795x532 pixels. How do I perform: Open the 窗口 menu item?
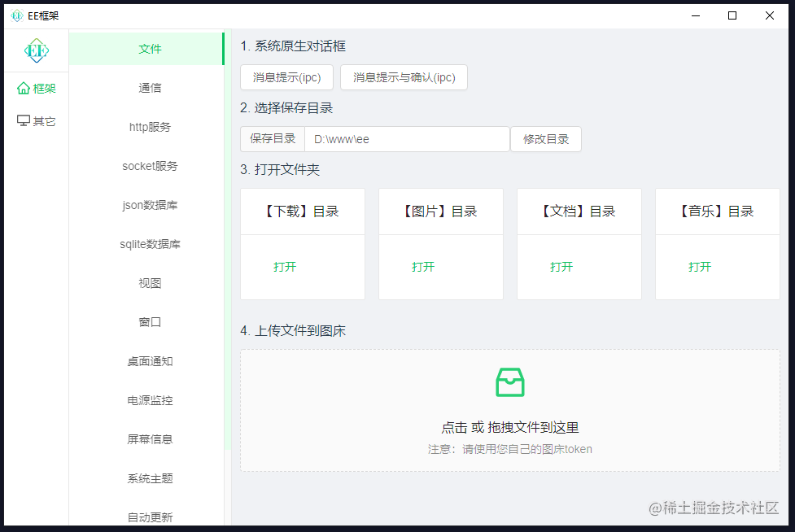[146, 322]
